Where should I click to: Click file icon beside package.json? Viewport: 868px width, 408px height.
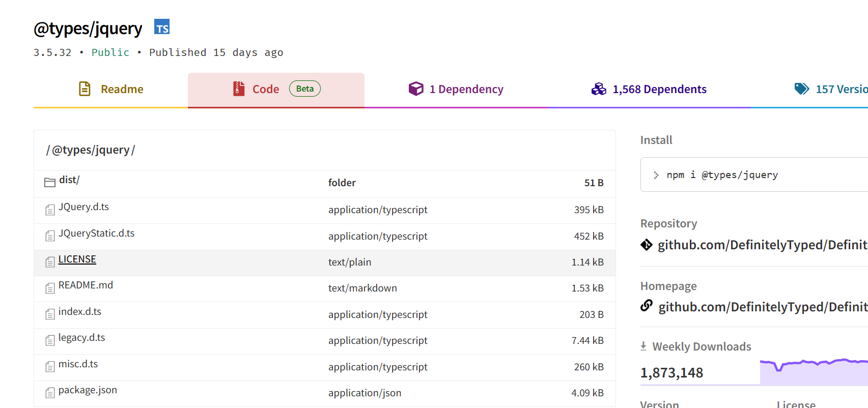(x=50, y=393)
